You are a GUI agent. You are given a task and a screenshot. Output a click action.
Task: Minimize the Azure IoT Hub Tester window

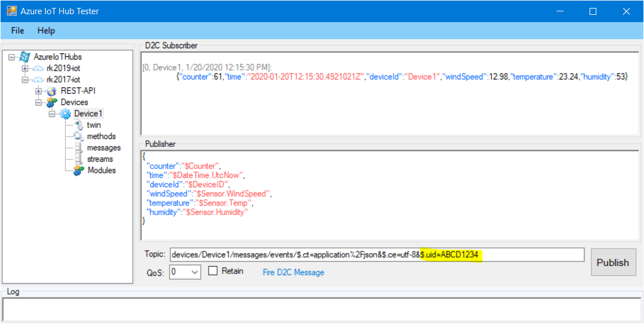pos(560,11)
